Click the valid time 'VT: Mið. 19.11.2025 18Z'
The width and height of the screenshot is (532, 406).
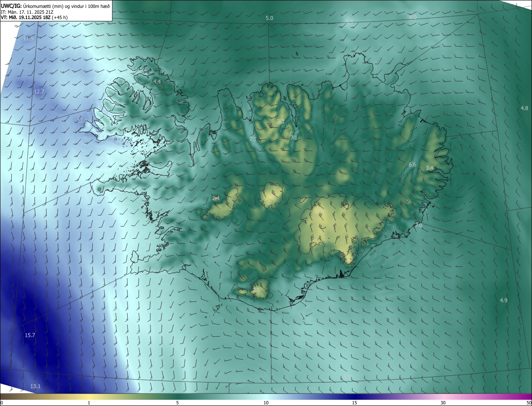[26, 17]
